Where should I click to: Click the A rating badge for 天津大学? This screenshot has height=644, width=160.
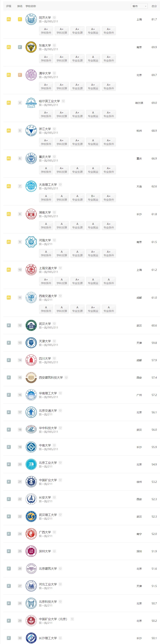tap(9, 343)
